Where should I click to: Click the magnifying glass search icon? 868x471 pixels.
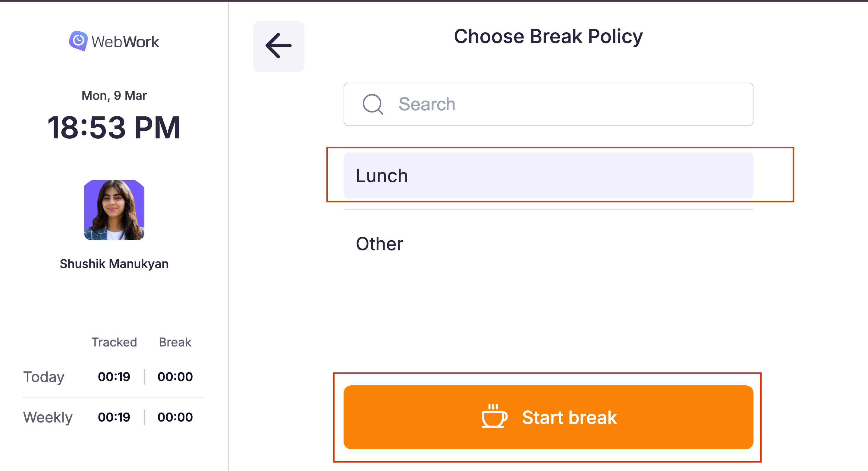(372, 104)
